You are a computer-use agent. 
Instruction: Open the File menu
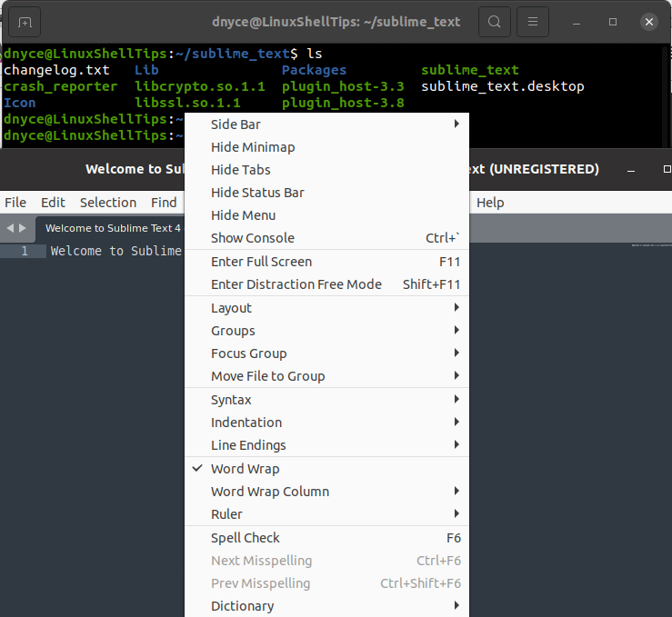[15, 203]
